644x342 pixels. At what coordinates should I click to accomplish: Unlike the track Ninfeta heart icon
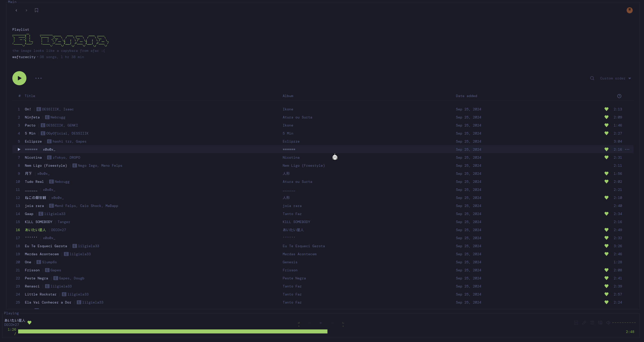coord(607,117)
